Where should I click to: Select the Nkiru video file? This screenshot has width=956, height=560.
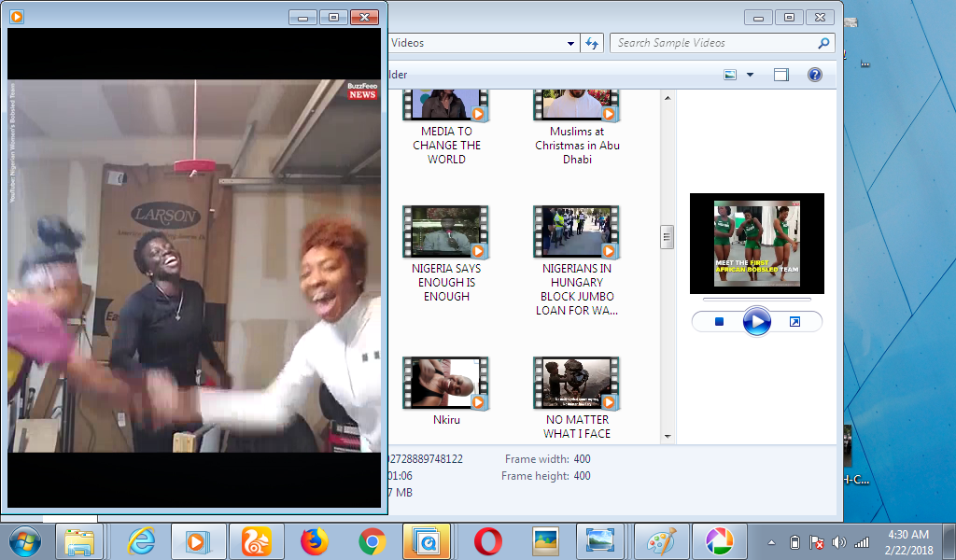pos(446,391)
